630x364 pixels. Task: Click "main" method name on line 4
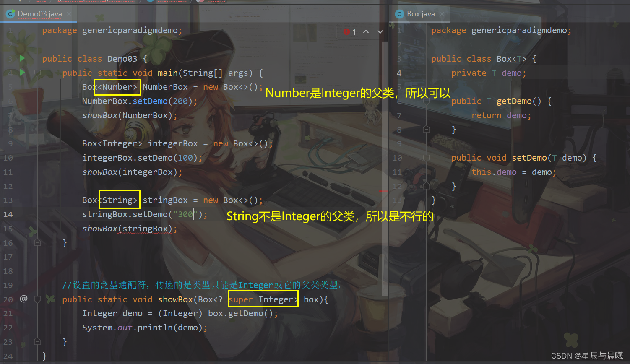[168, 73]
